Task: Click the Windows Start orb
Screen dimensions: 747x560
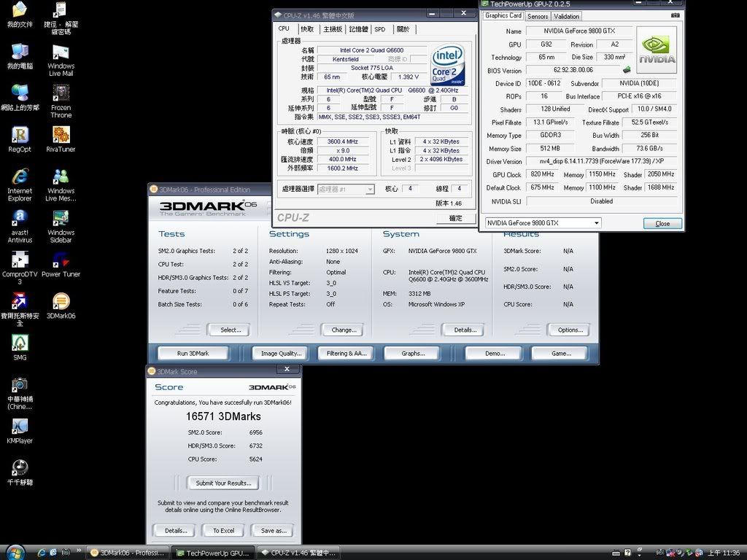Action: click(x=15, y=553)
